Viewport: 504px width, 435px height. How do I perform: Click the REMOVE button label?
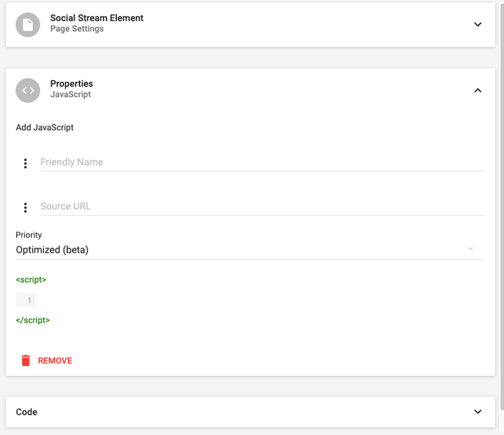tap(55, 361)
